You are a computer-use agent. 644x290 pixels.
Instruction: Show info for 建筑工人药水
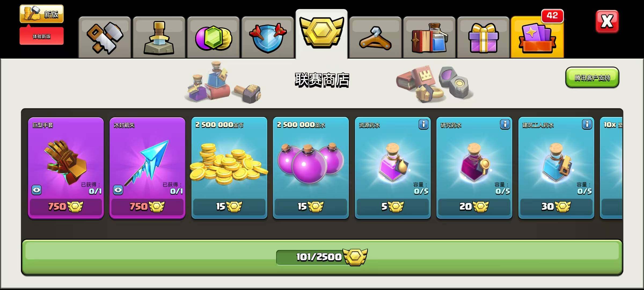[587, 124]
